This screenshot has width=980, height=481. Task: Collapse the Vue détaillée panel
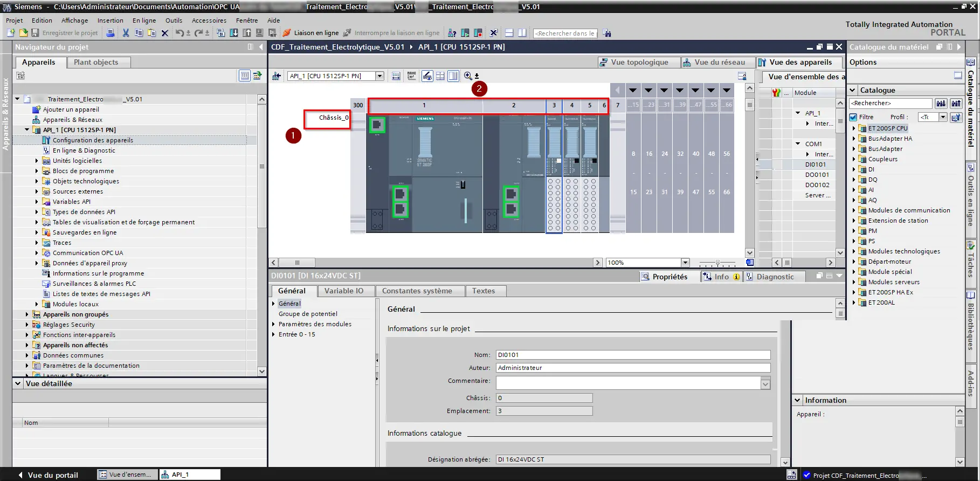[x=18, y=384]
